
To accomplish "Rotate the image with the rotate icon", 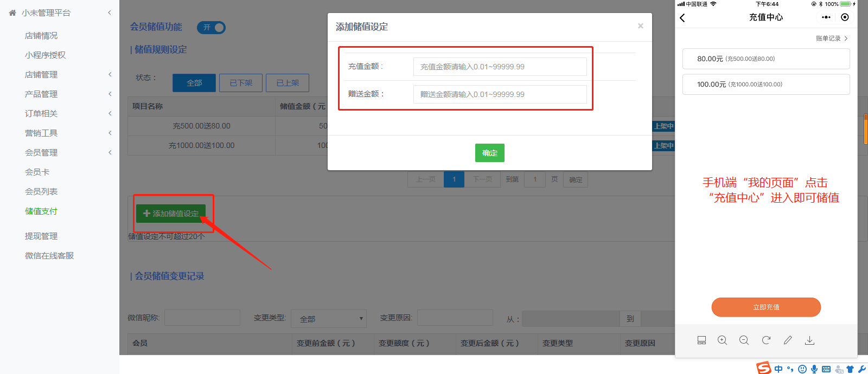I will [766, 340].
